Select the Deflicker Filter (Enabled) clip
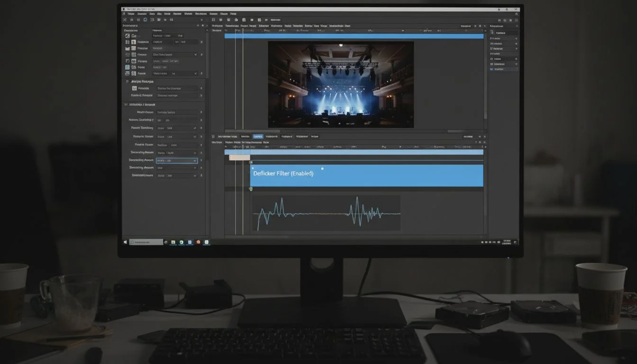This screenshot has width=637, height=364. [x=366, y=175]
